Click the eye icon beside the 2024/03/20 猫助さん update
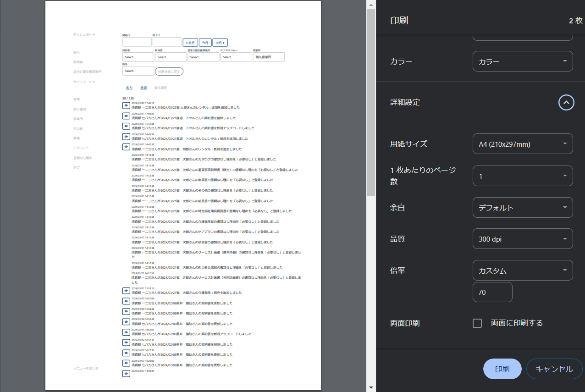Screen dimensions: 585x392 tap(126, 301)
